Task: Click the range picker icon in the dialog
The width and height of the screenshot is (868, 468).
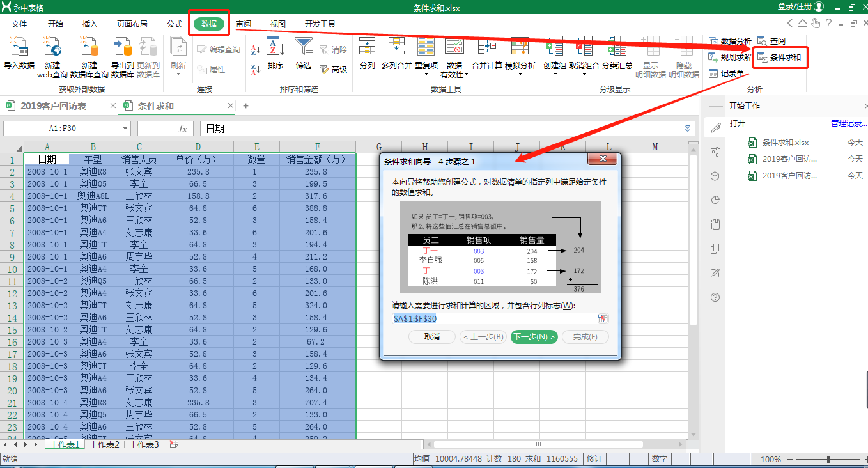Action: 603,318
